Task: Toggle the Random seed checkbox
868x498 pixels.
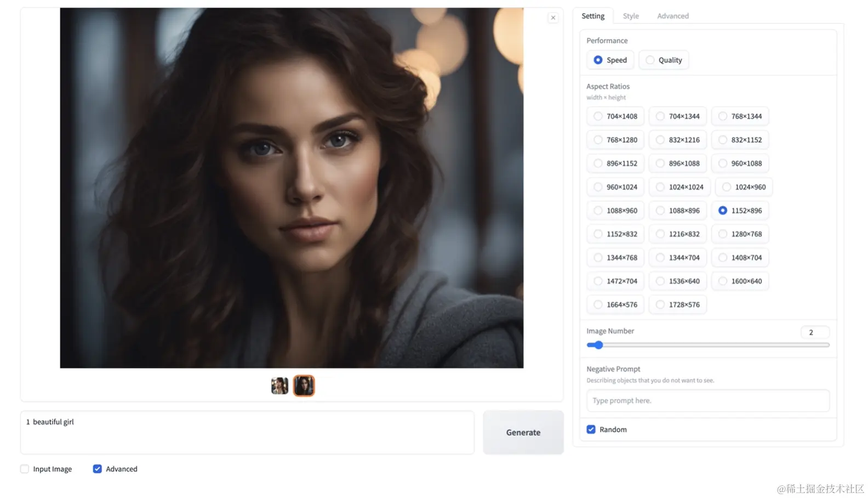Action: [591, 429]
